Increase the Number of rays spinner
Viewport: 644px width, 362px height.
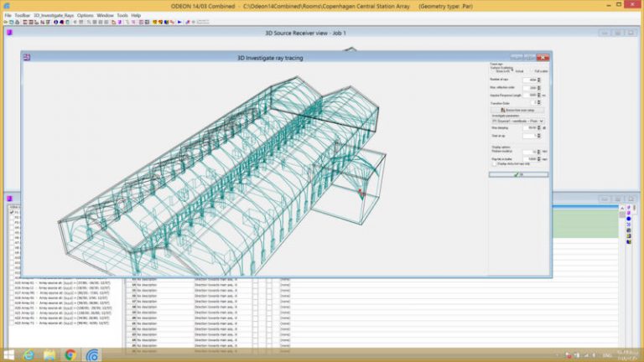tap(540, 78)
